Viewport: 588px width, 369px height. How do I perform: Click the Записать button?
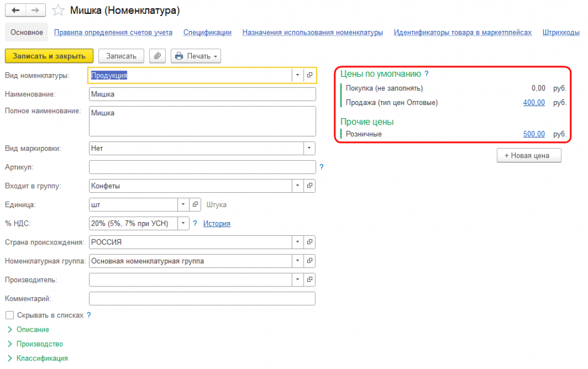[x=121, y=56]
